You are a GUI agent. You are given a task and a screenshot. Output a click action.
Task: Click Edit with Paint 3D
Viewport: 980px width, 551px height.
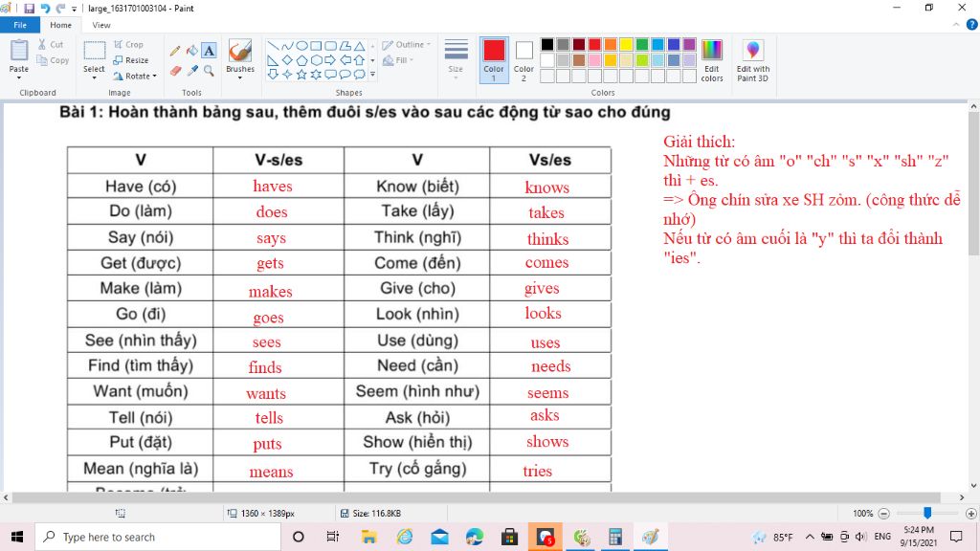752,60
